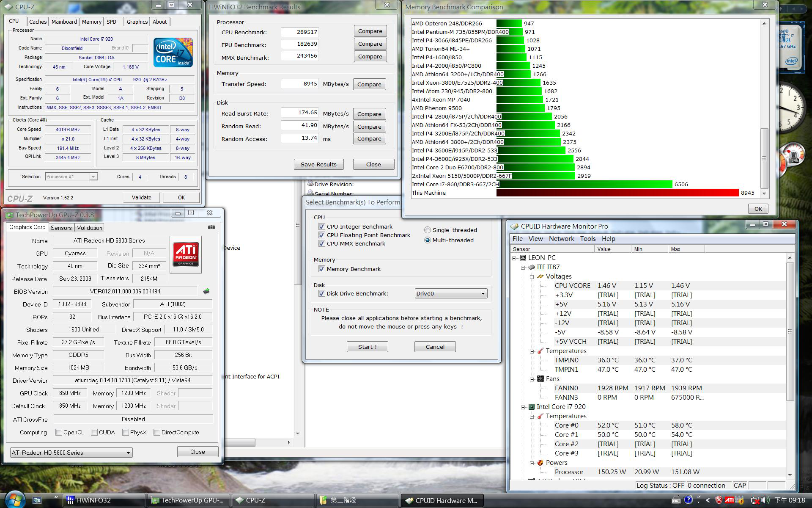Toggle the CPU MMX Benchmark checkbox
The width and height of the screenshot is (812, 508).
pyautogui.click(x=322, y=243)
